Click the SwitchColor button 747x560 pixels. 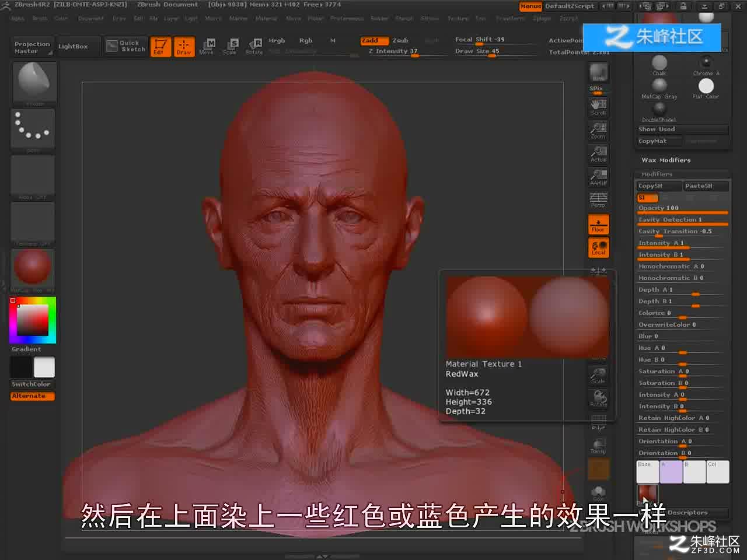[33, 384]
